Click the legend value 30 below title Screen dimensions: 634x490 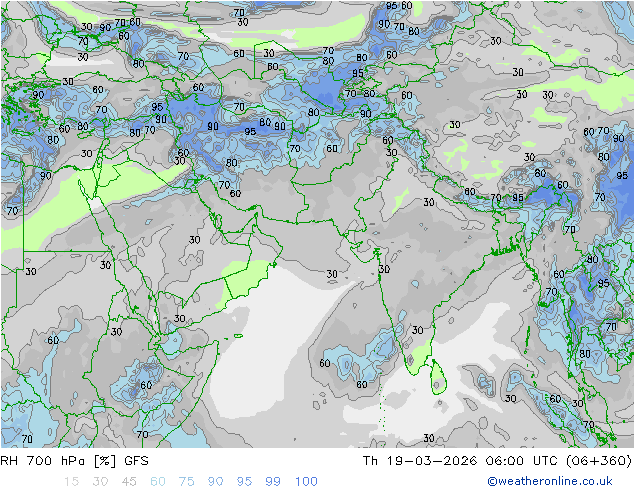[x=100, y=482]
